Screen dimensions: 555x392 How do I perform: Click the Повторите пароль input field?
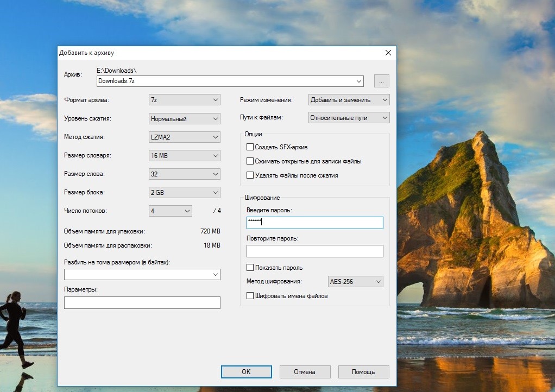(x=314, y=251)
